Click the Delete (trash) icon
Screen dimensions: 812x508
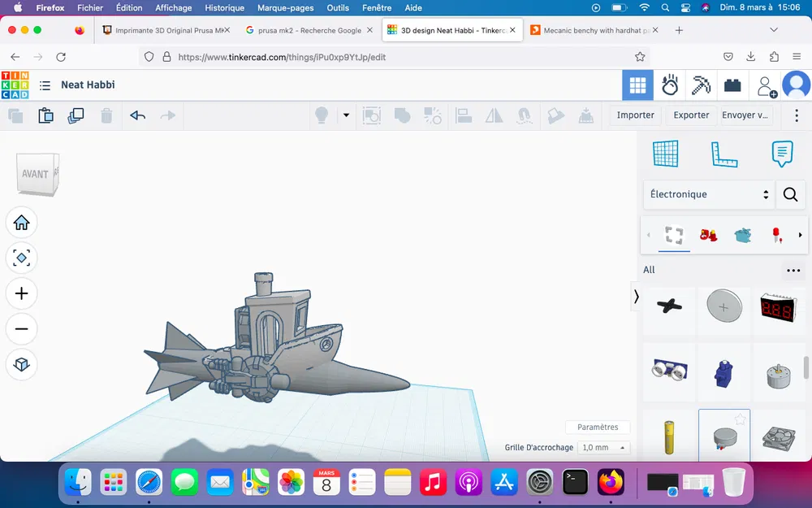106,115
